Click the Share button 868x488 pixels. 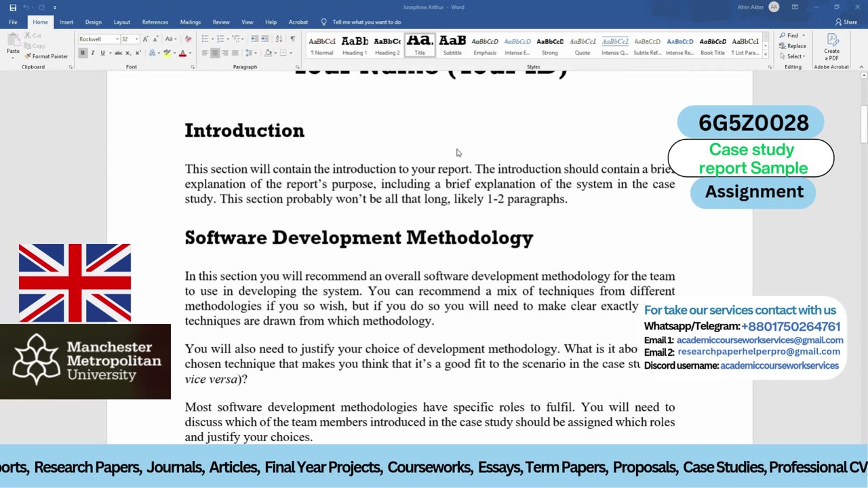click(x=846, y=22)
